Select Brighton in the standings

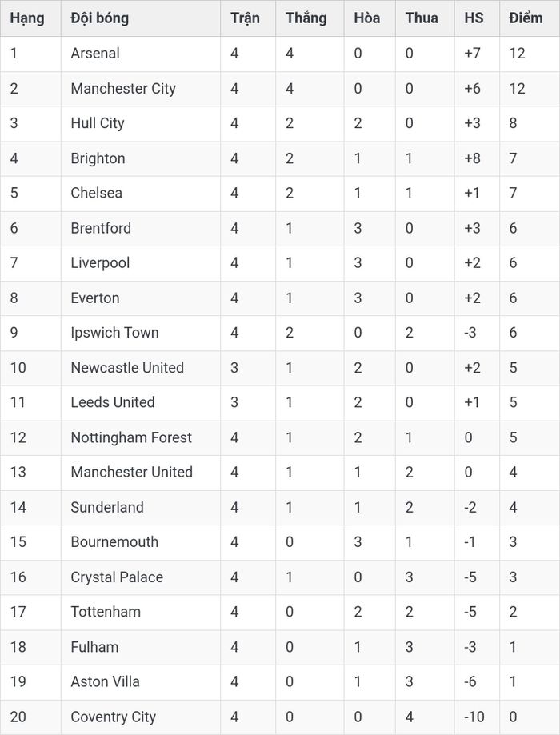coord(98,158)
